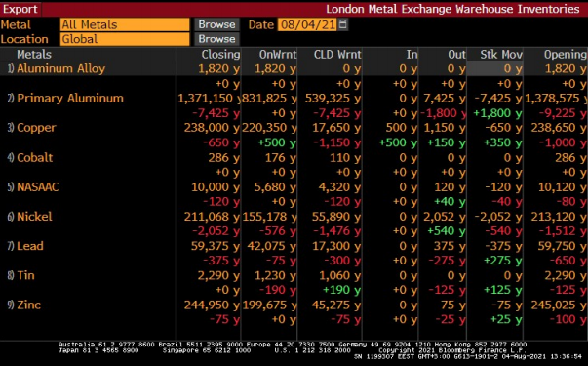Viewport: 588px width, 366px height.
Task: Open the calendar icon beside Date field
Action: click(342, 24)
